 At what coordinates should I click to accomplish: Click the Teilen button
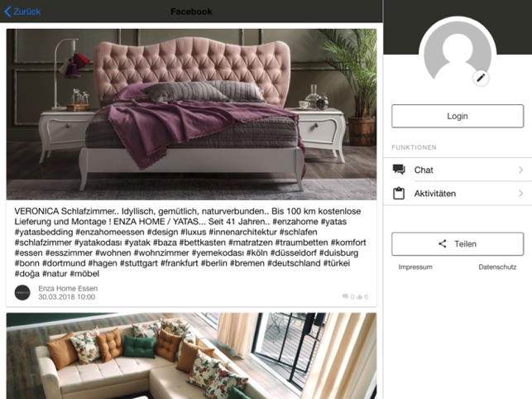click(x=458, y=244)
